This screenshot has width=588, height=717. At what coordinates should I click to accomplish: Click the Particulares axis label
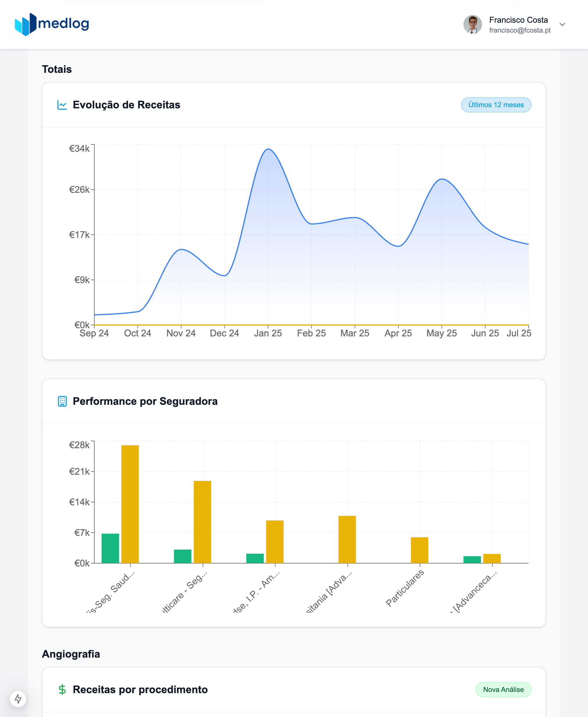405,588
